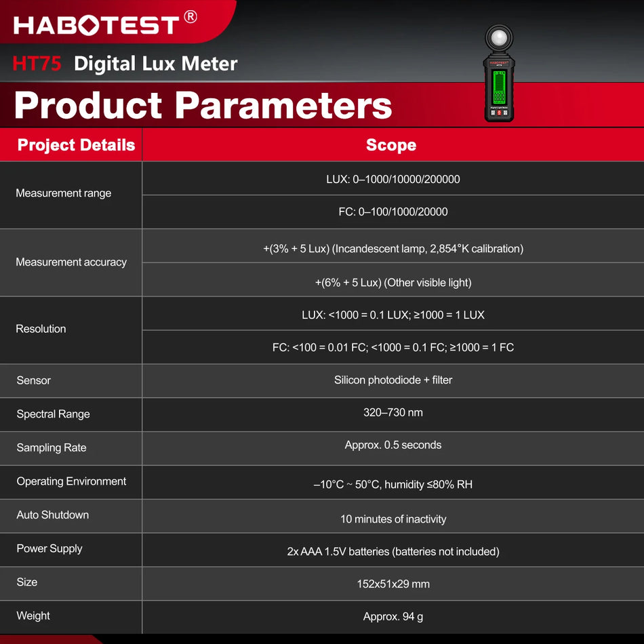The height and width of the screenshot is (644, 644).
Task: Click the FC 0–100/1000/20000 range value
Action: tap(393, 212)
